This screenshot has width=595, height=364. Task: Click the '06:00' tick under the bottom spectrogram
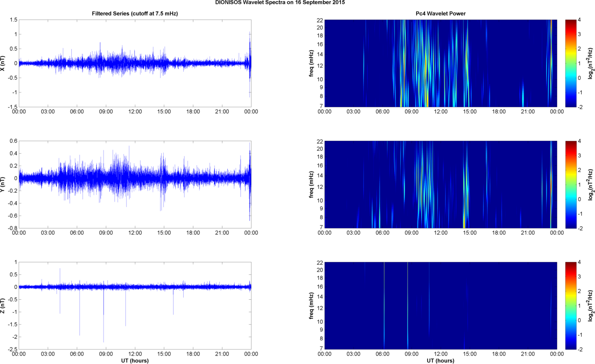pyautogui.click(x=383, y=354)
